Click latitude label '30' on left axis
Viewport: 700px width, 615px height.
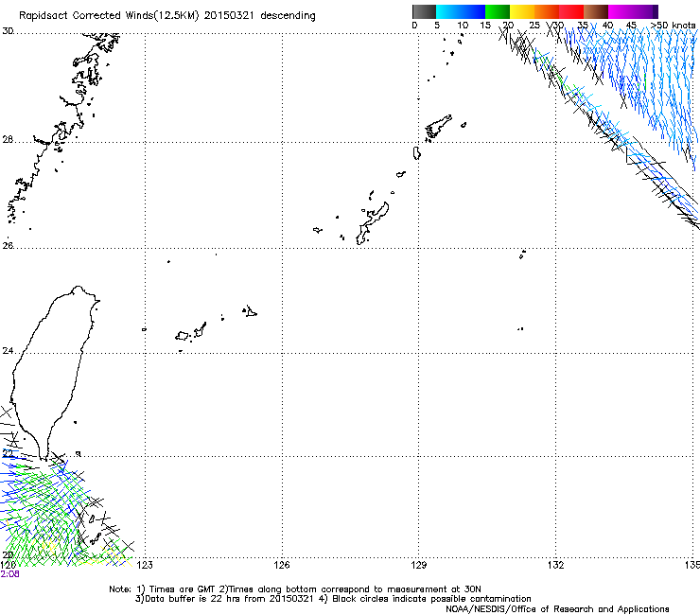8,31
